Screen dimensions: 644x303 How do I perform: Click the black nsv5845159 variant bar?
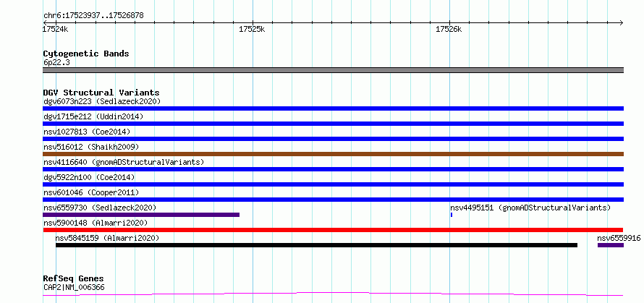pyautogui.click(x=316, y=245)
